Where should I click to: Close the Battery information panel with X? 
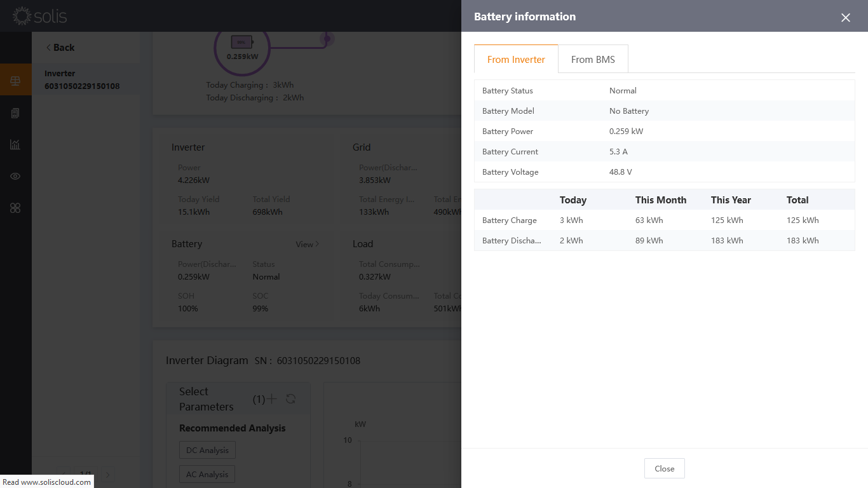click(845, 18)
